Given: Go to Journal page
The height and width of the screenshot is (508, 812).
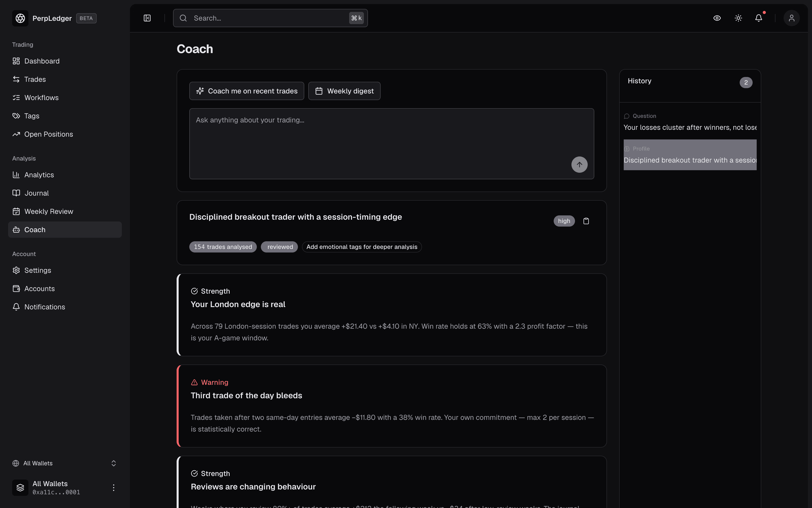Looking at the screenshot, I should point(65,193).
